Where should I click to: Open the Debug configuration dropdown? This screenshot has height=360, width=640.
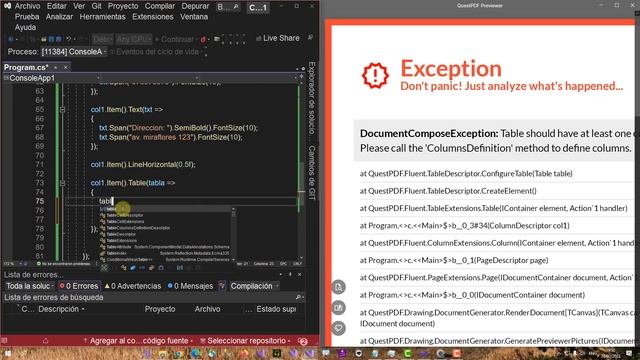(102, 39)
